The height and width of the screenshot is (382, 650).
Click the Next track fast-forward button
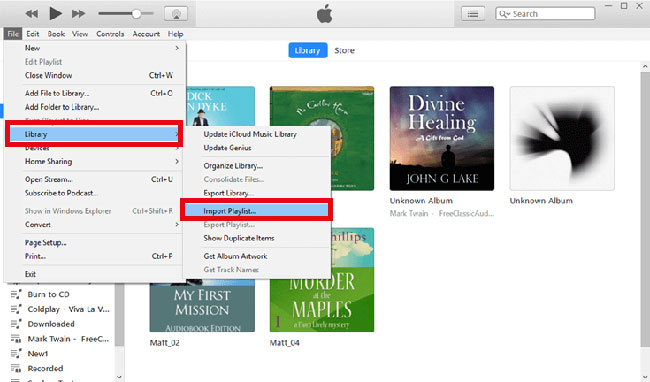(78, 14)
